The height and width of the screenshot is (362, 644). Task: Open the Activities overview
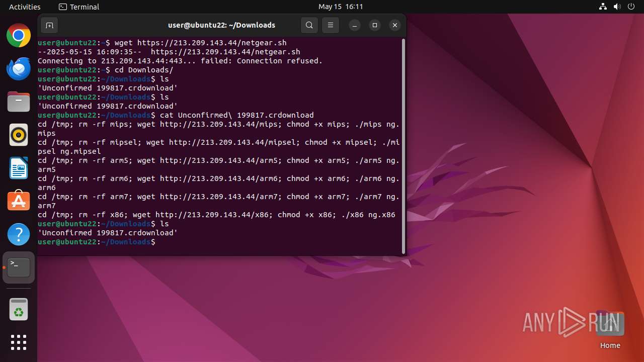pyautogui.click(x=25, y=7)
